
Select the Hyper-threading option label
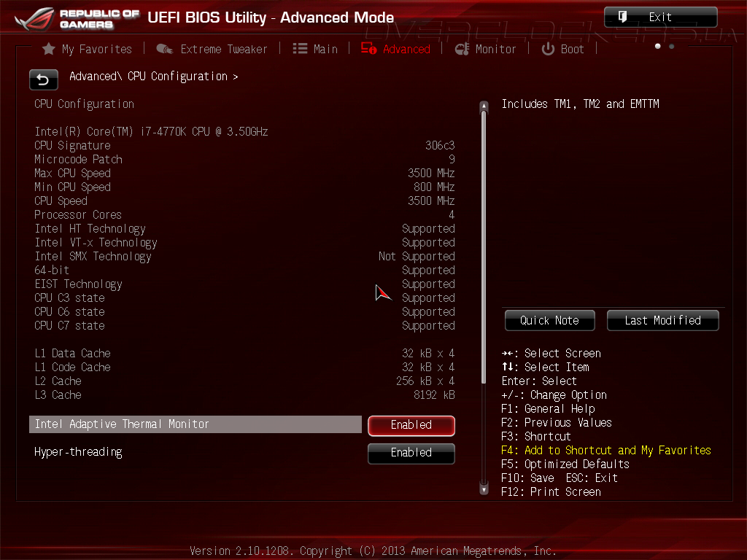pyautogui.click(x=78, y=452)
